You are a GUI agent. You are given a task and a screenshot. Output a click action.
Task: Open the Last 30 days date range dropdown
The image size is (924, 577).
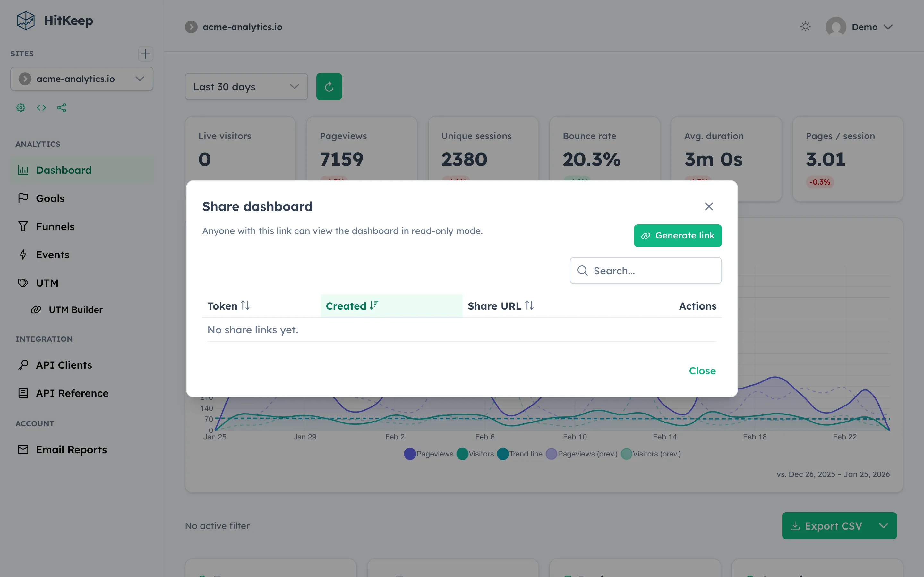pos(246,87)
